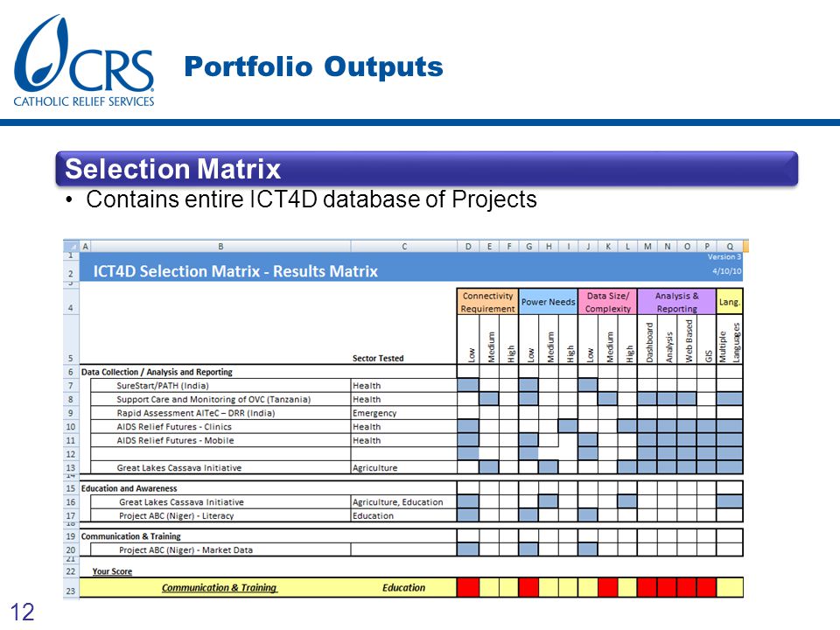The image size is (840, 630).
Task: Select the GIS rotated column label
Action: click(x=708, y=356)
